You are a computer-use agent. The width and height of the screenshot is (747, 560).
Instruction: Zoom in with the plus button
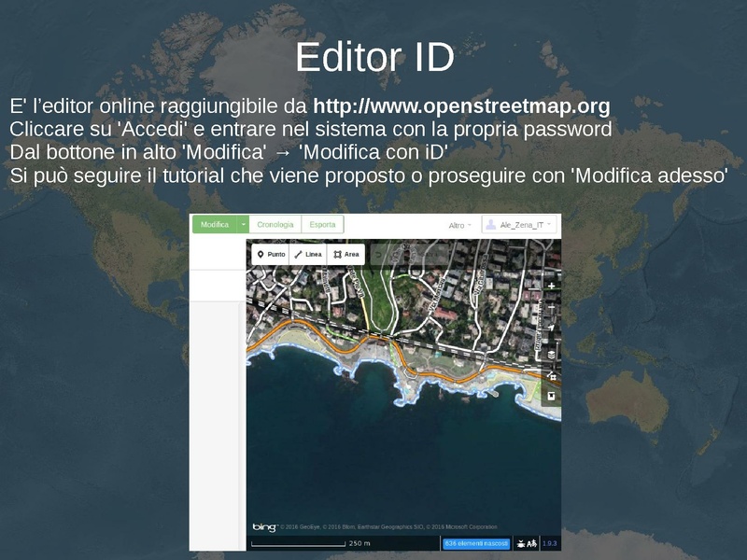[552, 286]
